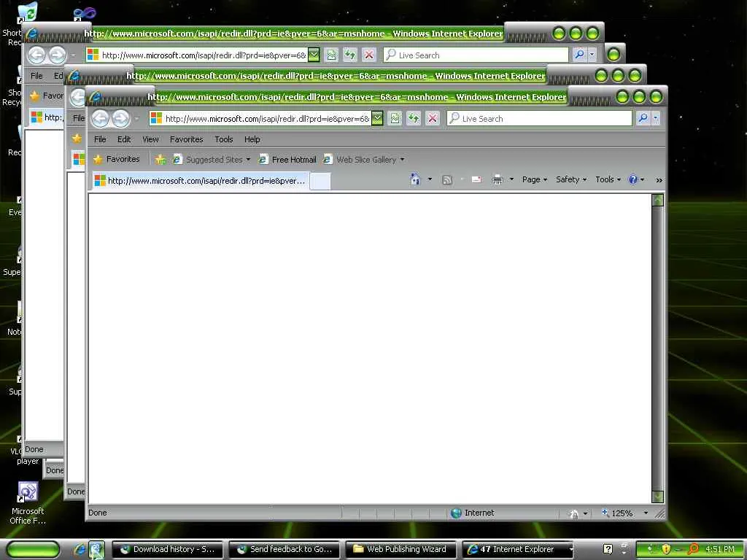This screenshot has width=747, height=560.
Task: Open the Favorites menu in front window
Action: [x=186, y=139]
